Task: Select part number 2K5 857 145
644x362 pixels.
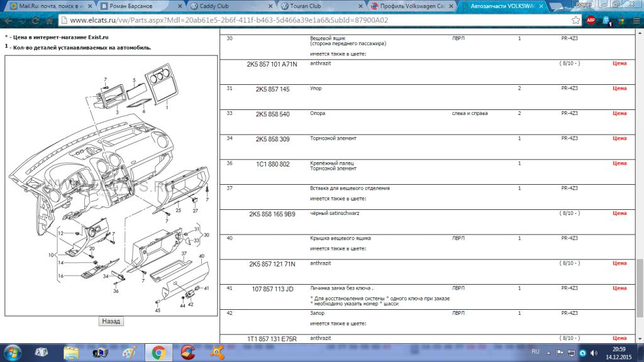Action: (273, 89)
